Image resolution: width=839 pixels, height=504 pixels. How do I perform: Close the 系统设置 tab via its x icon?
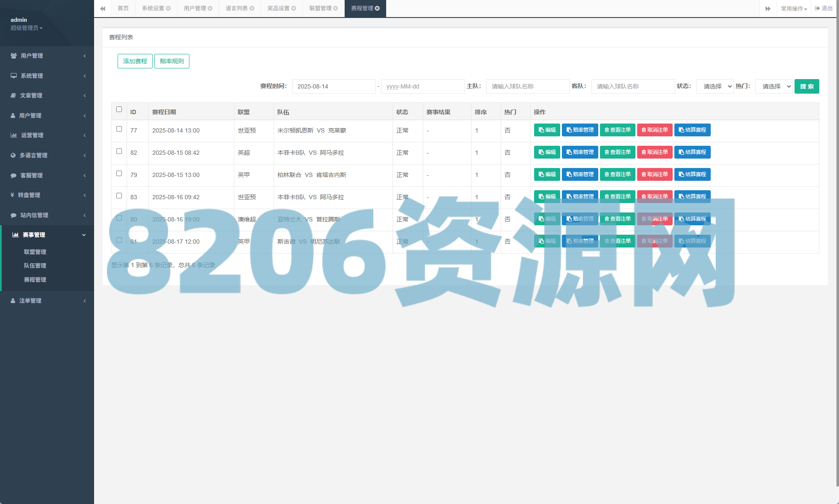pos(168,9)
